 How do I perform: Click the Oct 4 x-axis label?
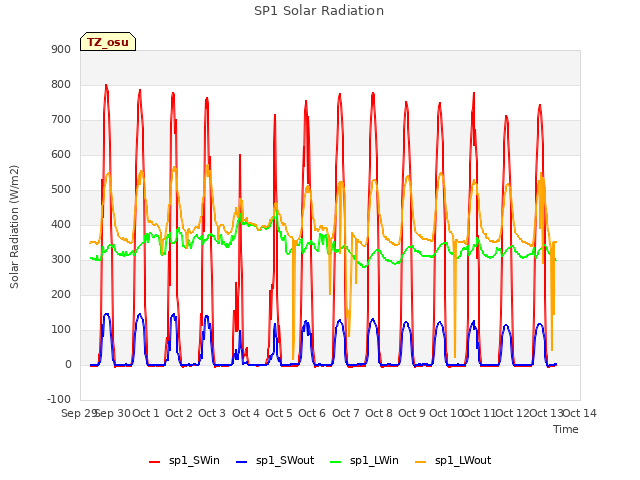pyautogui.click(x=246, y=413)
